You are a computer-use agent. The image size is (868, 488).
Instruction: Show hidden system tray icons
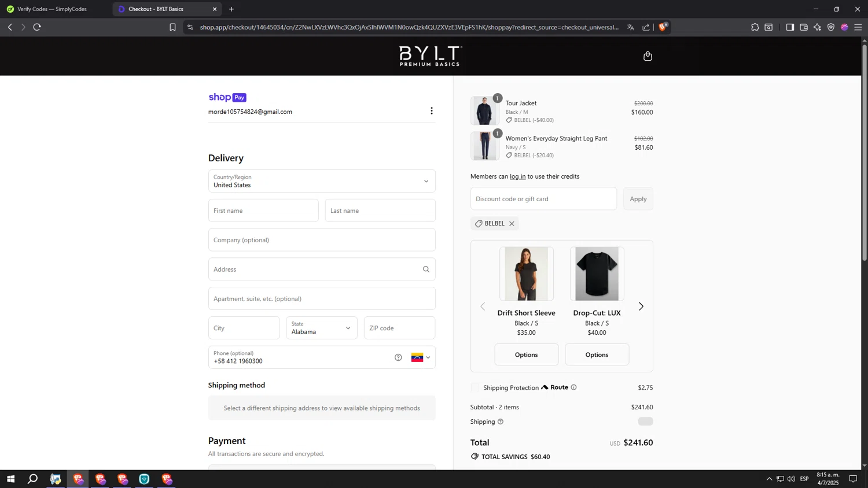pos(769,479)
